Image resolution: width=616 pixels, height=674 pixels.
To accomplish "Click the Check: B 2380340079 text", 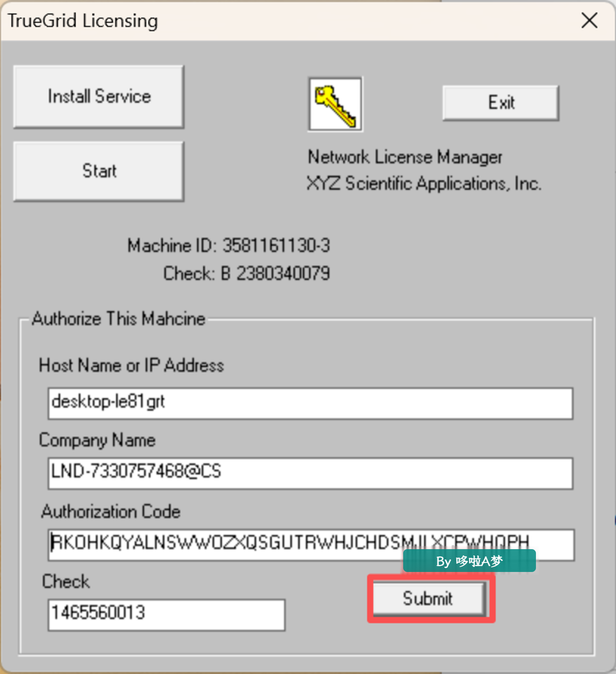I will point(247,273).
